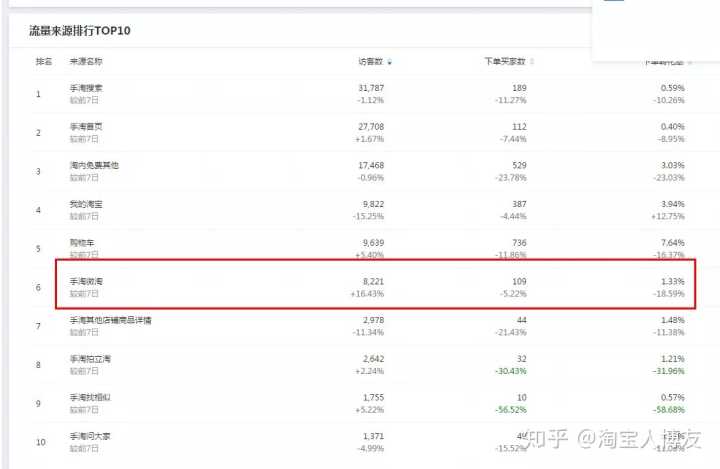Select the 购物车 source name

82,243
